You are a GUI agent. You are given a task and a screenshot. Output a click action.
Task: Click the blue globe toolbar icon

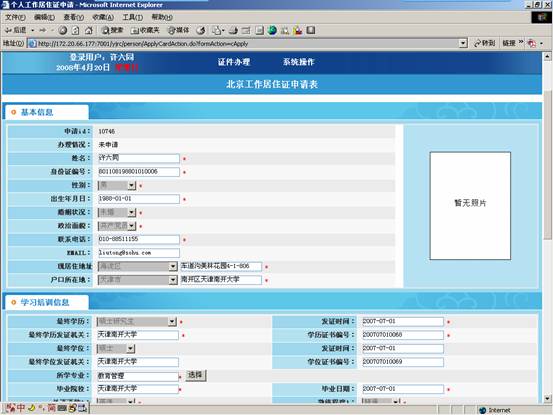(272, 30)
